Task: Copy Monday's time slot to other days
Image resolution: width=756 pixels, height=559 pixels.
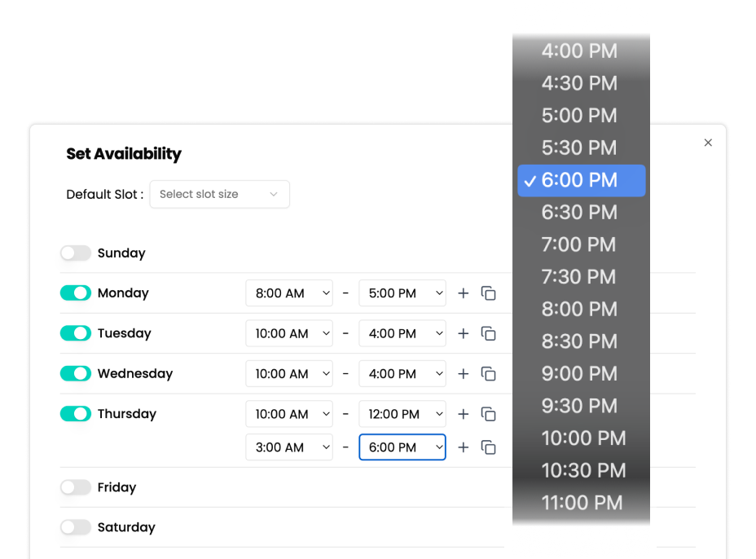Action: coord(489,293)
